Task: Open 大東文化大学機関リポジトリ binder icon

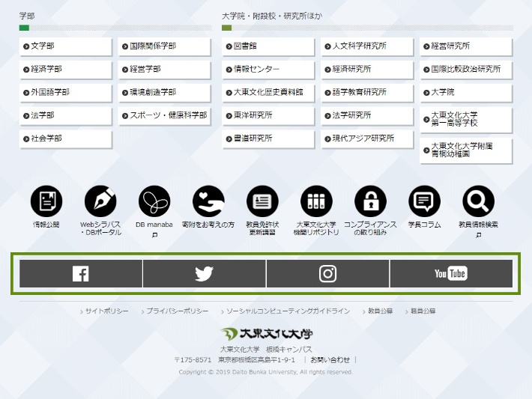Action: (x=316, y=201)
